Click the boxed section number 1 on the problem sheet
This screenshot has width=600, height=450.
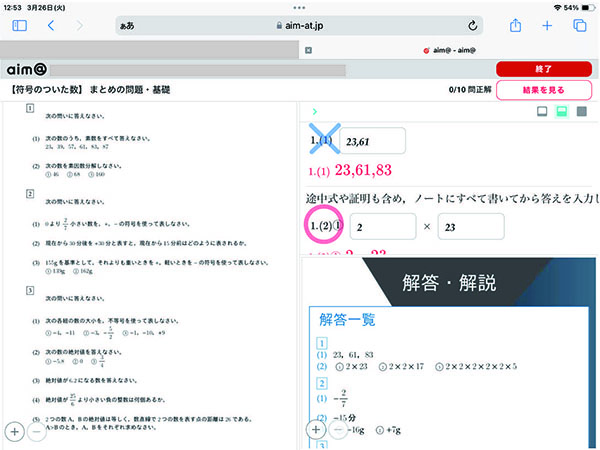[30, 108]
